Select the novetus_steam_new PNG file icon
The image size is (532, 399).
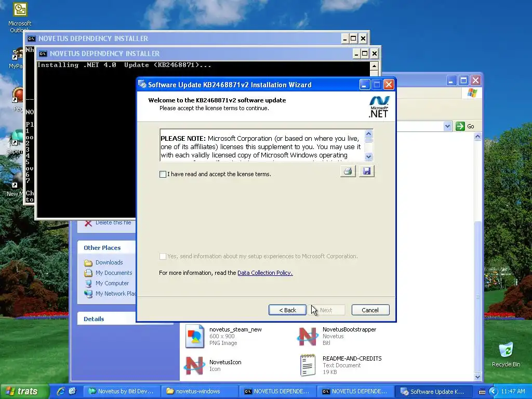pos(195,336)
